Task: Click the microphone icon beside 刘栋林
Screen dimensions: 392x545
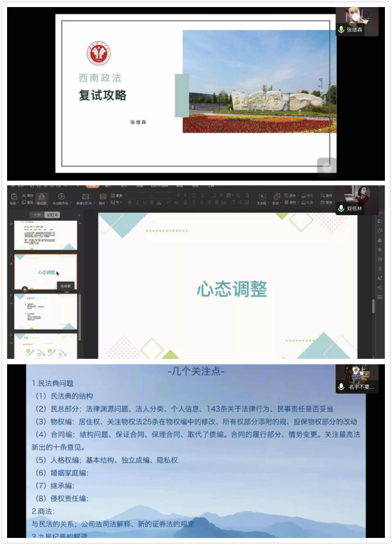Action: [x=341, y=209]
